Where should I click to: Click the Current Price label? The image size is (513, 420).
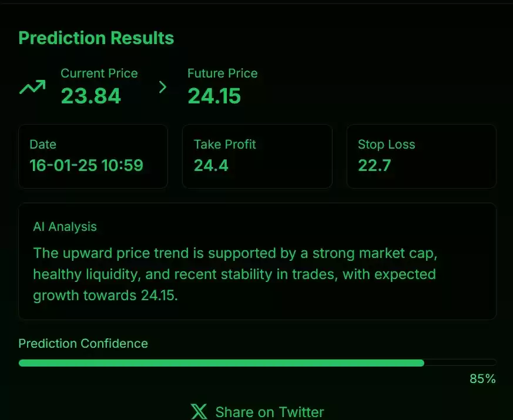tap(99, 73)
